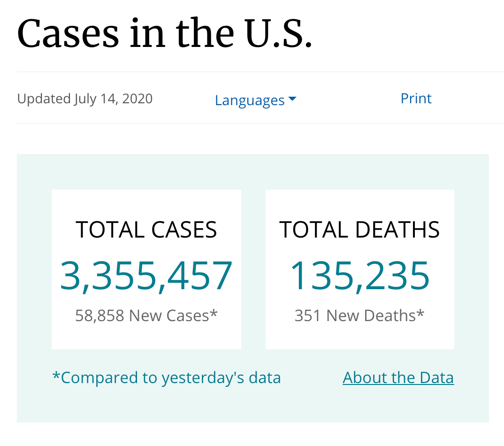This screenshot has width=504, height=446.
Task: Click the TOTAL CASES label
Action: coord(146,230)
